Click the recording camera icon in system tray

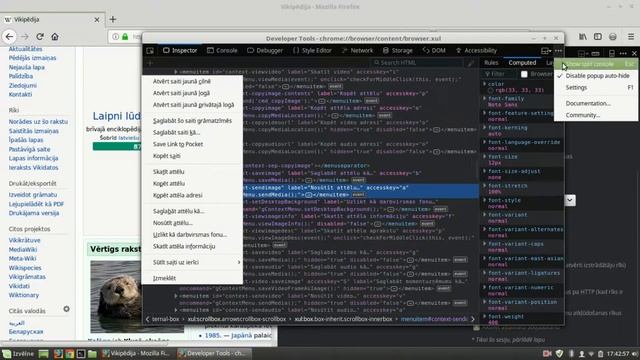coord(547,353)
